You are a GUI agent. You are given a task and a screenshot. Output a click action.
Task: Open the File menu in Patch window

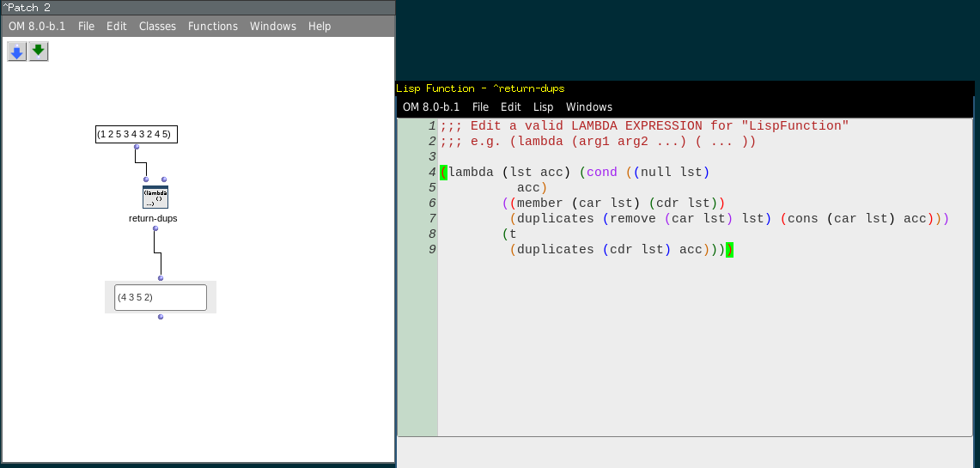pos(86,27)
